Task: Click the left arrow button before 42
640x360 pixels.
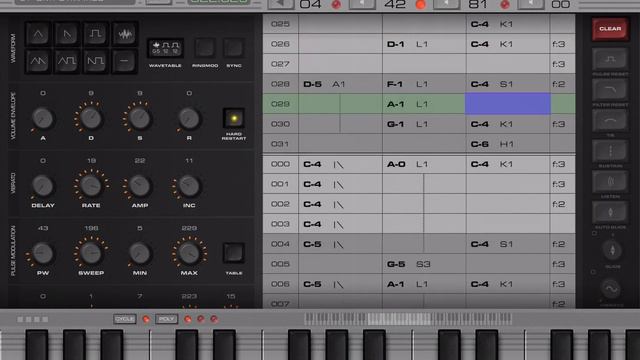Action: [362, 4]
